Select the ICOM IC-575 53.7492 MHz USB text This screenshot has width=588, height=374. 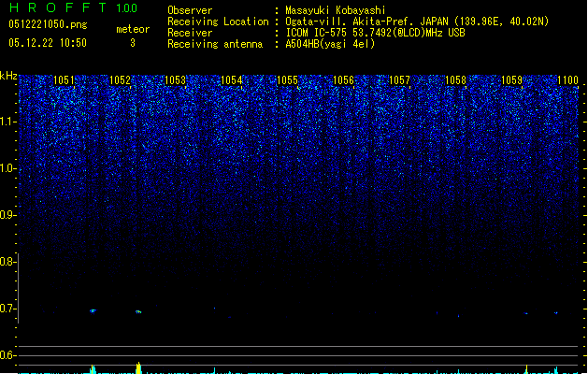coord(376,33)
